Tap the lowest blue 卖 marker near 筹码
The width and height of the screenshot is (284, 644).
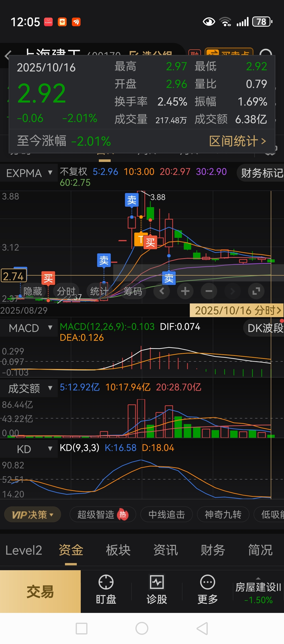(169, 278)
